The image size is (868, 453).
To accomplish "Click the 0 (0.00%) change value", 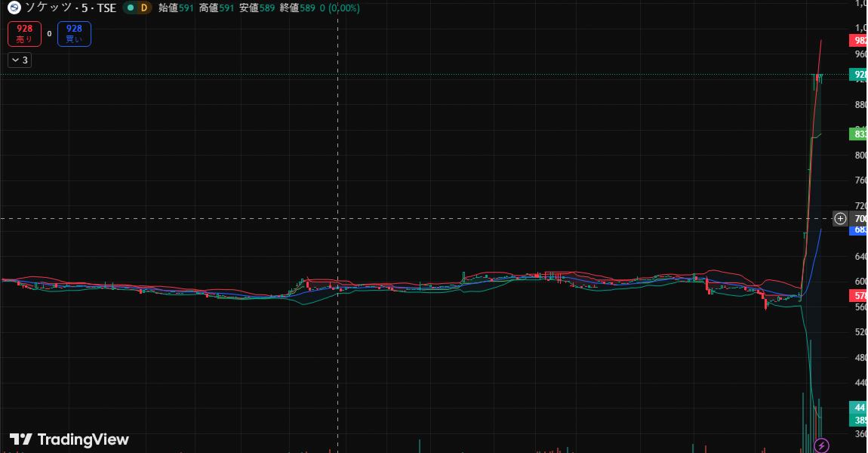I will [340, 8].
